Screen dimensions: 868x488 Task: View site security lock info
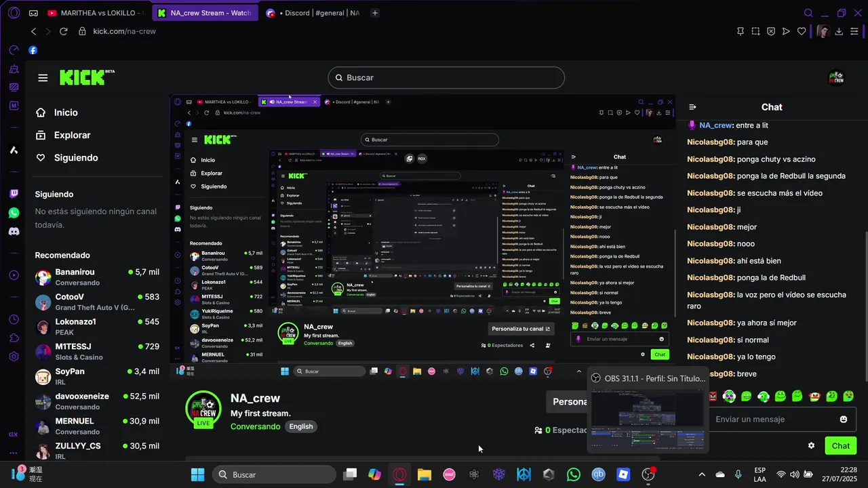[82, 31]
